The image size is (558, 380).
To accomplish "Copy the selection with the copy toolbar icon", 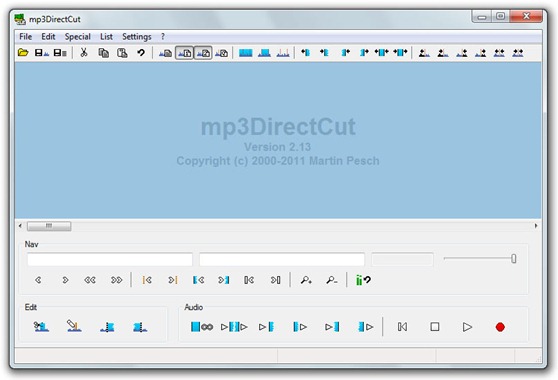I will [104, 53].
